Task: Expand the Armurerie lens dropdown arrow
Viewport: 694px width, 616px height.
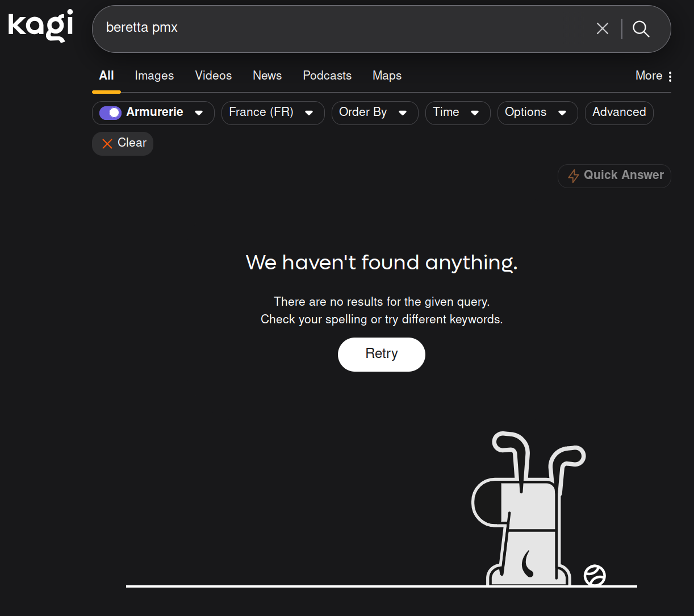Action: 199,113
